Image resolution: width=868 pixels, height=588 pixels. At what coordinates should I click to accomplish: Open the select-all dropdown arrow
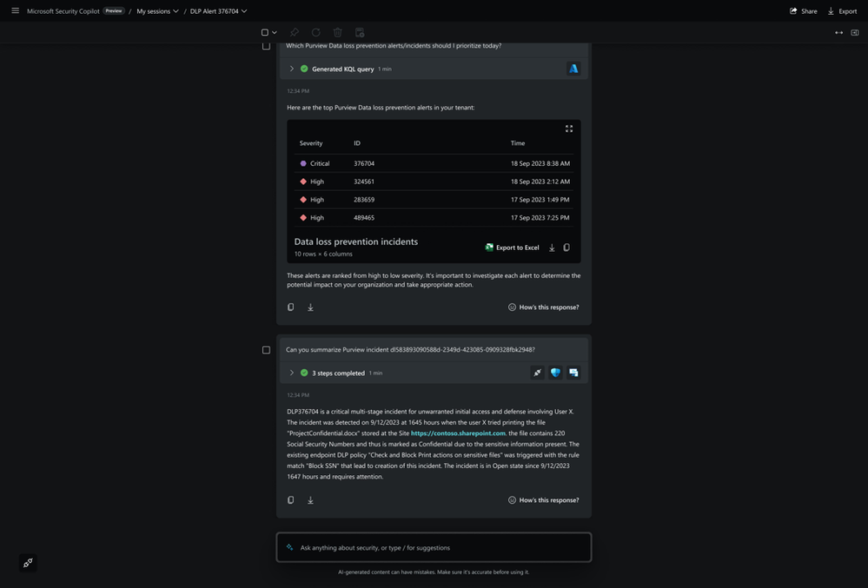[274, 33]
